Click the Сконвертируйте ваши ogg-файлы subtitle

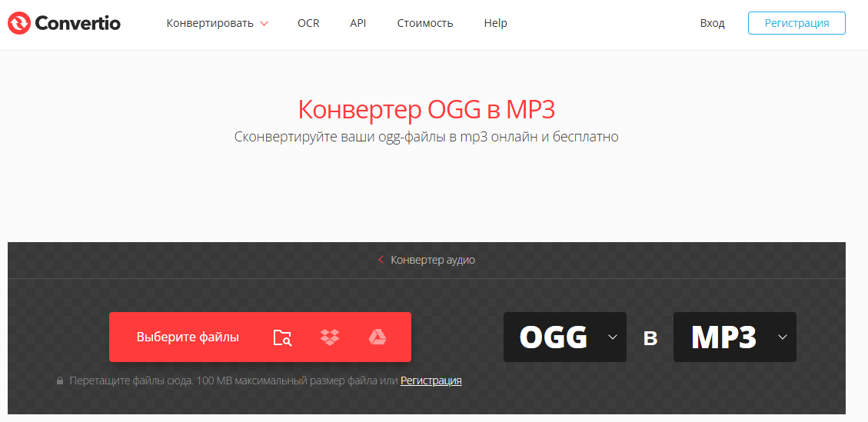(x=426, y=136)
